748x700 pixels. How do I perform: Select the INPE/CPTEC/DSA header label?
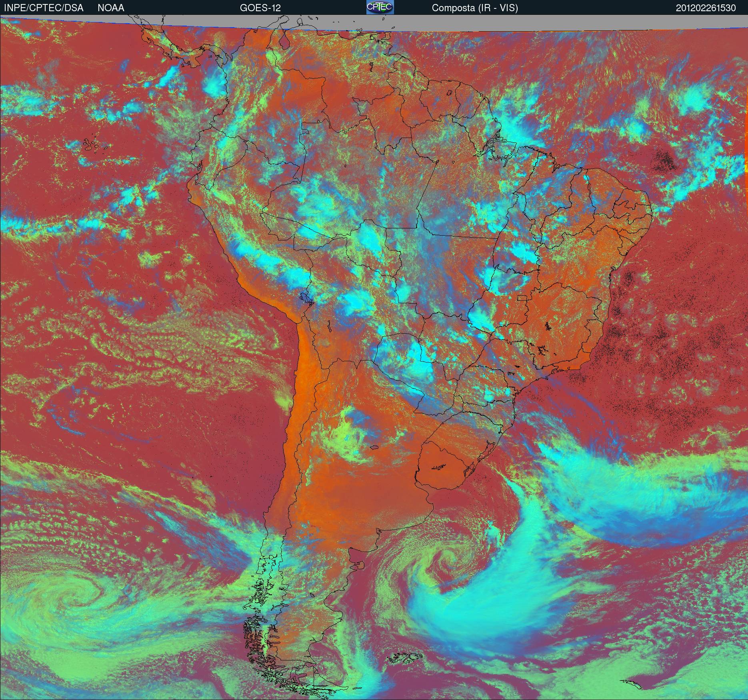coord(44,8)
